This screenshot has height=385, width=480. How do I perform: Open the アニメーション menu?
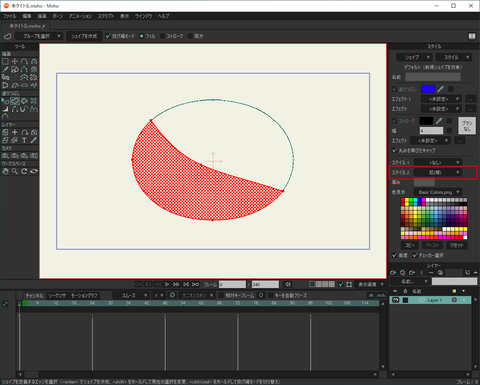[80, 16]
